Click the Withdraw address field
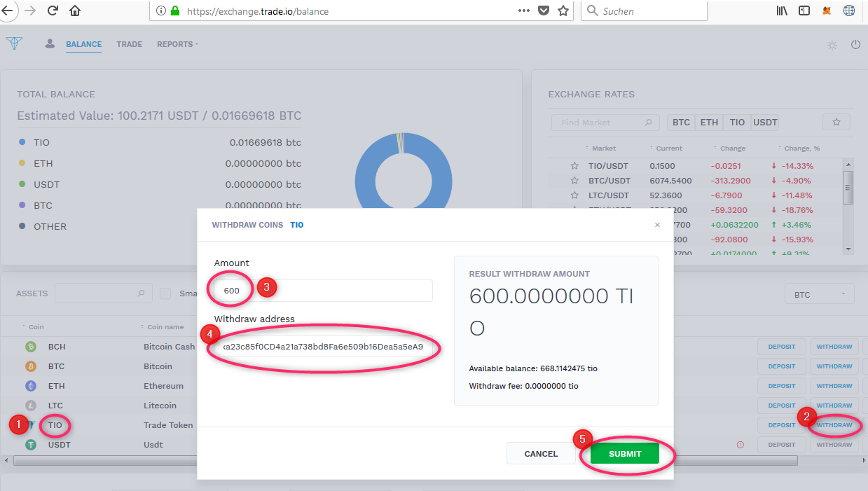The width and height of the screenshot is (868, 491). (323, 347)
